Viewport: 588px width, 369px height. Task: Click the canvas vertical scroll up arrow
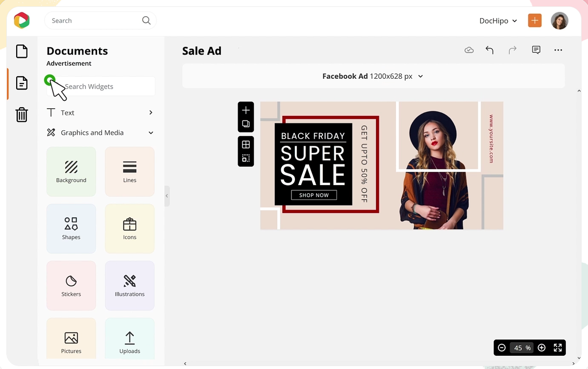pyautogui.click(x=579, y=91)
